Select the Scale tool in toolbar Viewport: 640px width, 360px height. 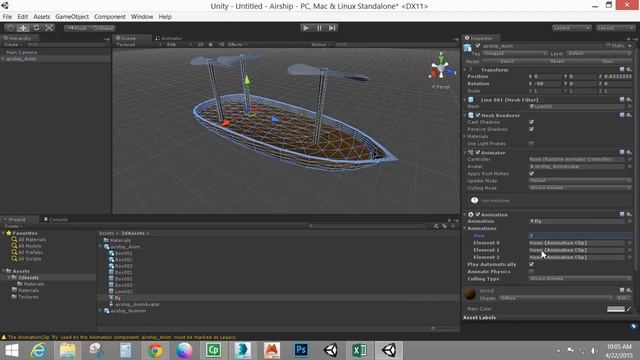coord(49,28)
